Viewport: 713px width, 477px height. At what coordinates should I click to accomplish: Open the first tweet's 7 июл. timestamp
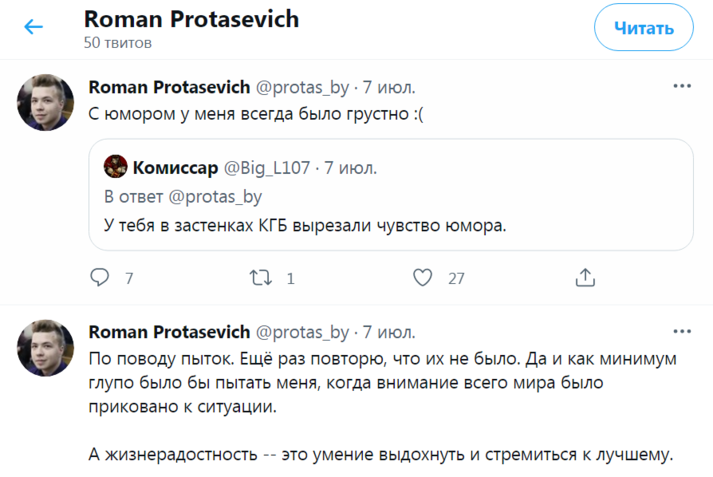(389, 87)
